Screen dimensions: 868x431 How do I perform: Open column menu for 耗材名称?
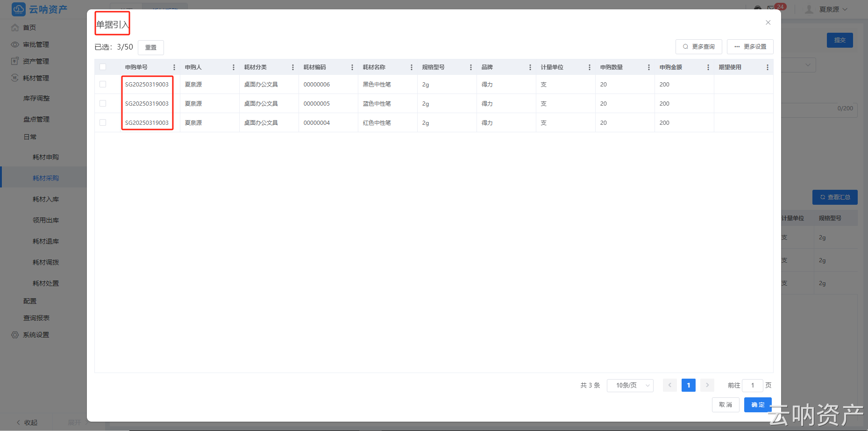pos(412,67)
